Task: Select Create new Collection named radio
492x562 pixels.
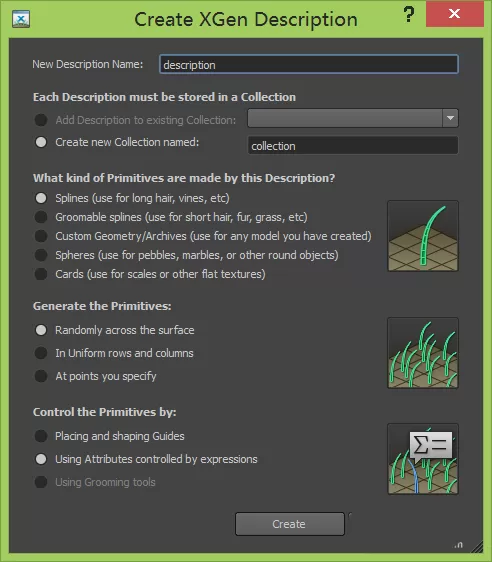Action: click(x=41, y=142)
